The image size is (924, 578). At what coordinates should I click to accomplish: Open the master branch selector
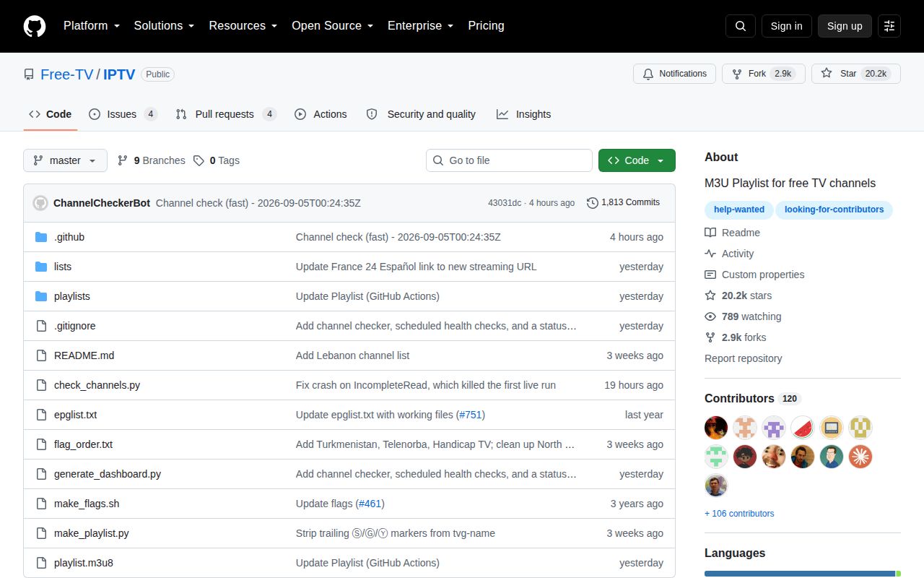pyautogui.click(x=65, y=160)
